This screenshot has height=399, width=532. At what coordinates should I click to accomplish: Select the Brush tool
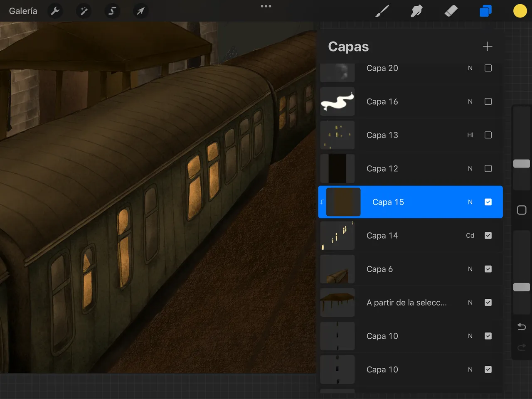[382, 11]
